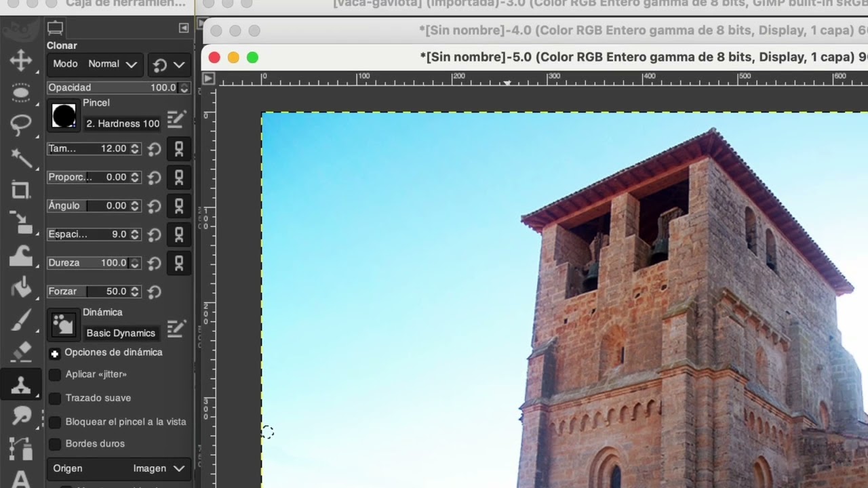
Task: Click the Sin nombre-4.0 window title bar
Action: [536, 30]
